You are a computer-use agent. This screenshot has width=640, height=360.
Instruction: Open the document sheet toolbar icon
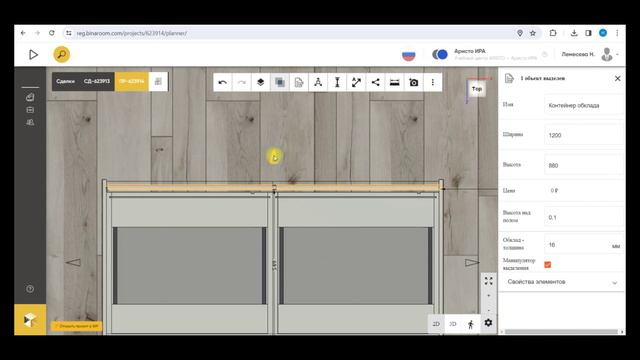(x=299, y=82)
